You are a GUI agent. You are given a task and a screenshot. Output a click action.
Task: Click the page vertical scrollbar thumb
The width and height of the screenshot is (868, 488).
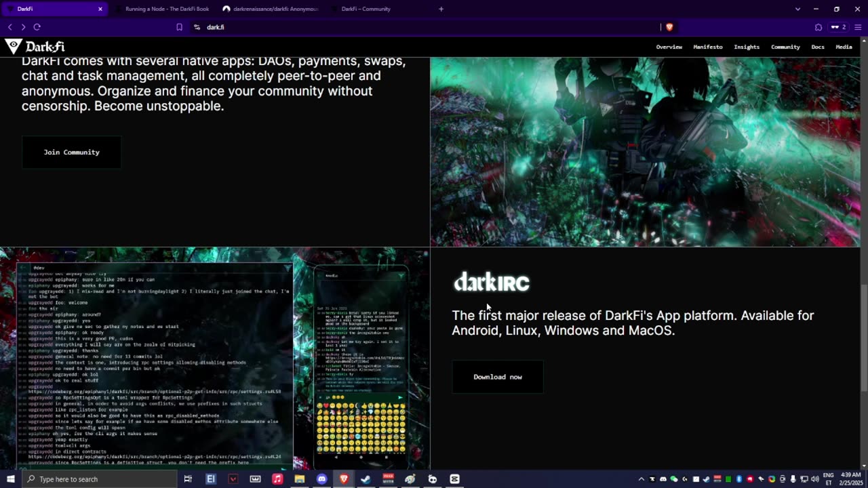click(x=864, y=338)
